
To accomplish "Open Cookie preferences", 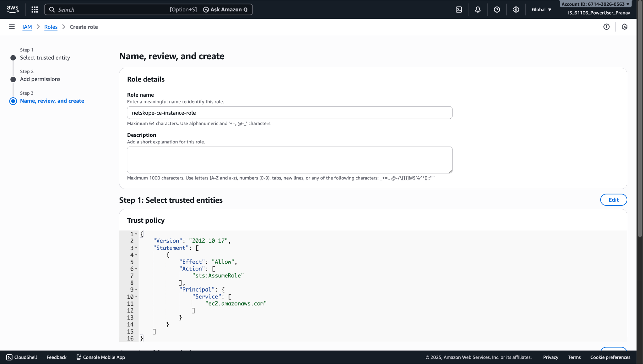I will pyautogui.click(x=610, y=357).
